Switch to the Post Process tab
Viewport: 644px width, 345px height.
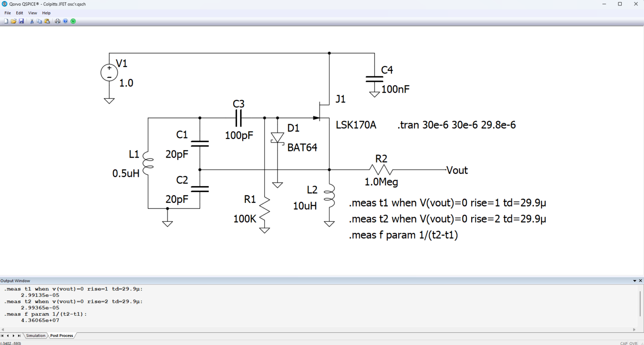[x=61, y=335]
